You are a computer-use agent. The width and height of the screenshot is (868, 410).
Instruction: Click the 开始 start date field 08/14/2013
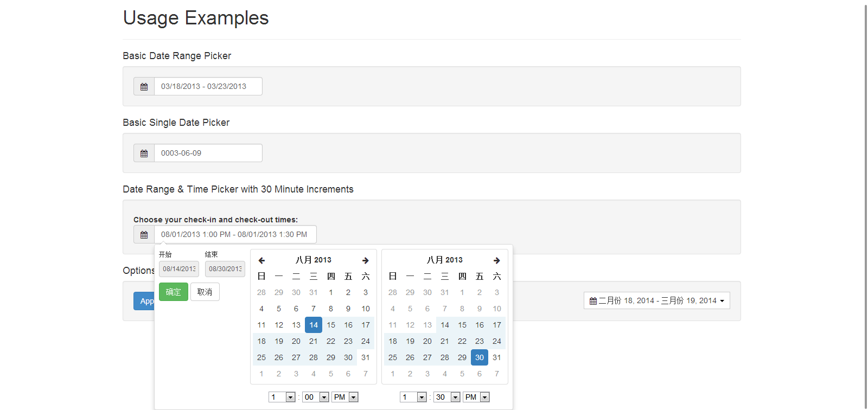pos(179,269)
